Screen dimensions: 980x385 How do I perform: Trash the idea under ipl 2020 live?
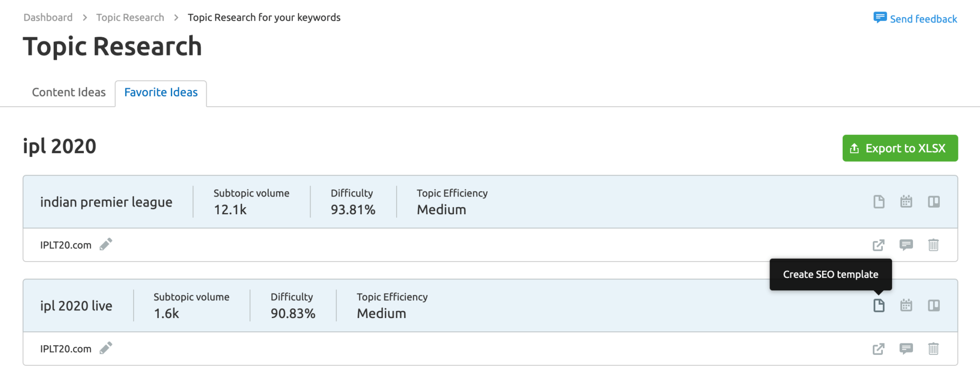[x=933, y=349]
